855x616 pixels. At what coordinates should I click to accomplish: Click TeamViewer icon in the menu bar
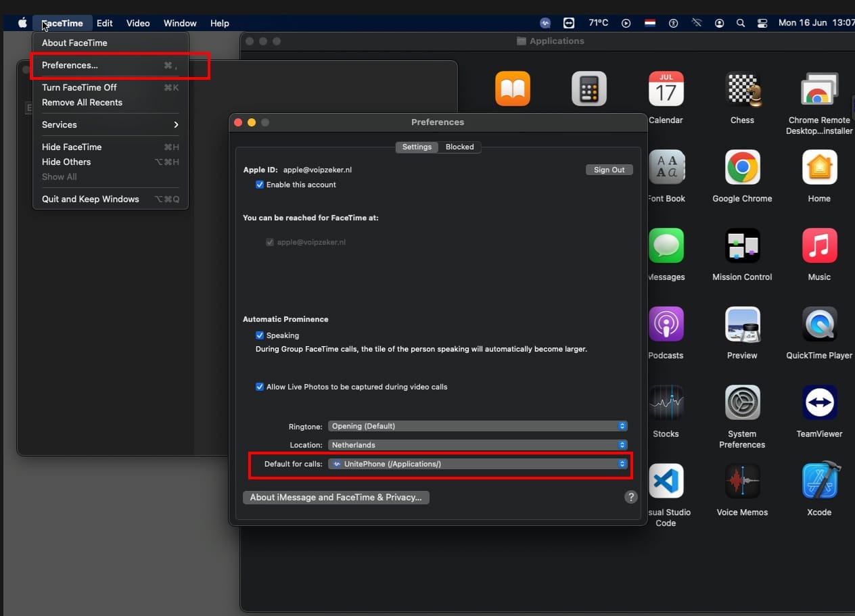[568, 23]
